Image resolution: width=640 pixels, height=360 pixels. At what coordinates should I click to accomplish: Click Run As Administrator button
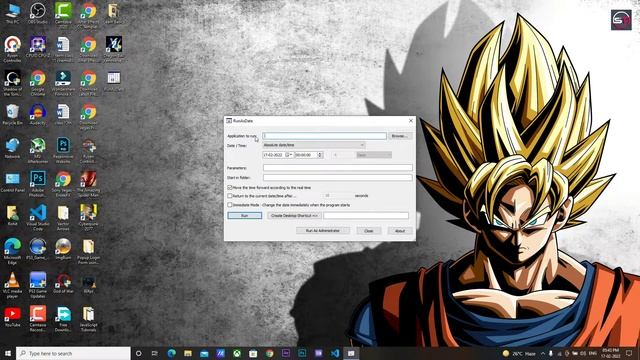pyautogui.click(x=323, y=231)
